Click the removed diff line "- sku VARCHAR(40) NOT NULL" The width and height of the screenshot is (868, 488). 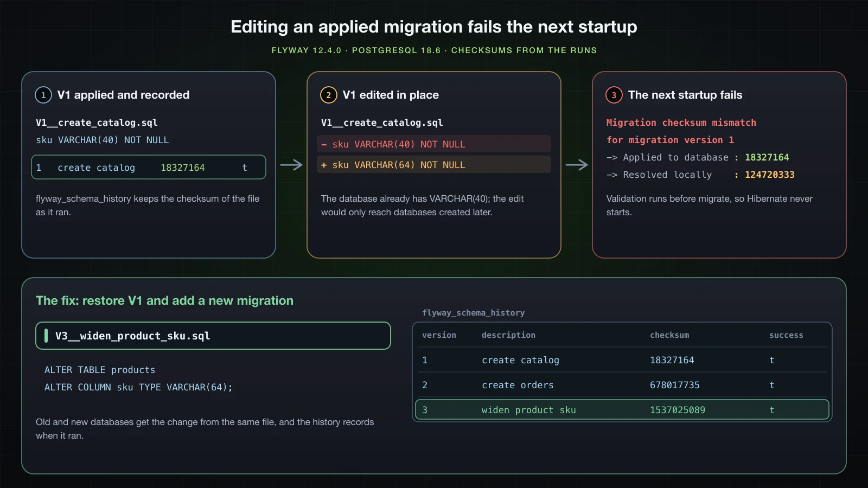click(434, 144)
